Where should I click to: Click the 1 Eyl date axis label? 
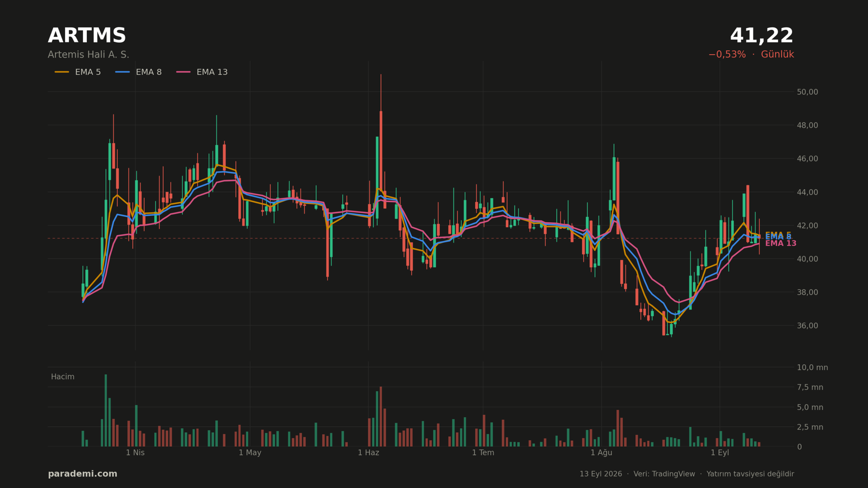click(x=720, y=453)
